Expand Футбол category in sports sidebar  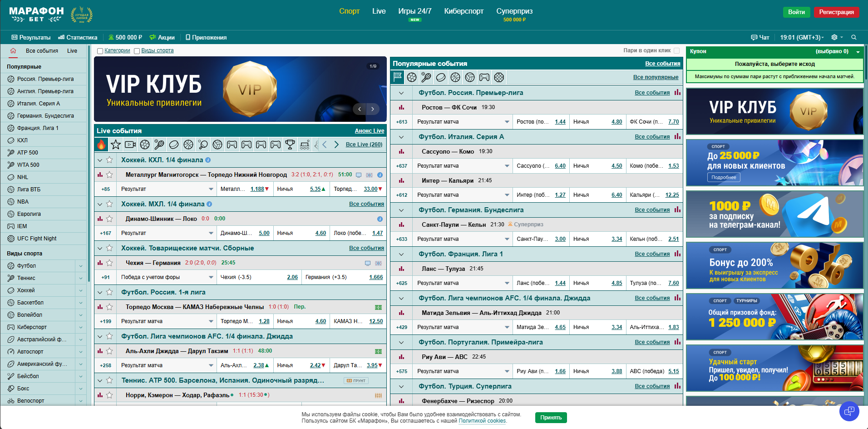[x=81, y=266]
